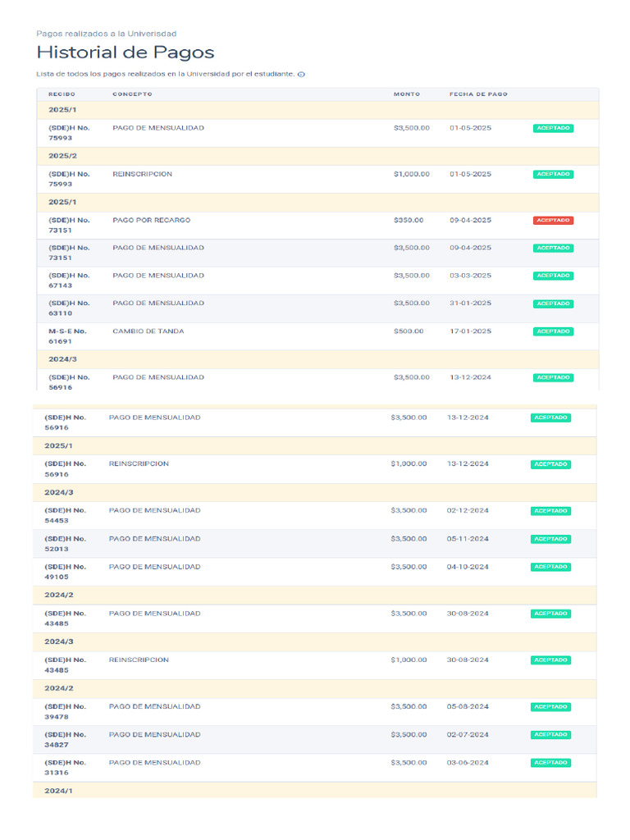Click the ACEPTADO badge on the CAMBIO DE TANDA row

click(x=553, y=331)
